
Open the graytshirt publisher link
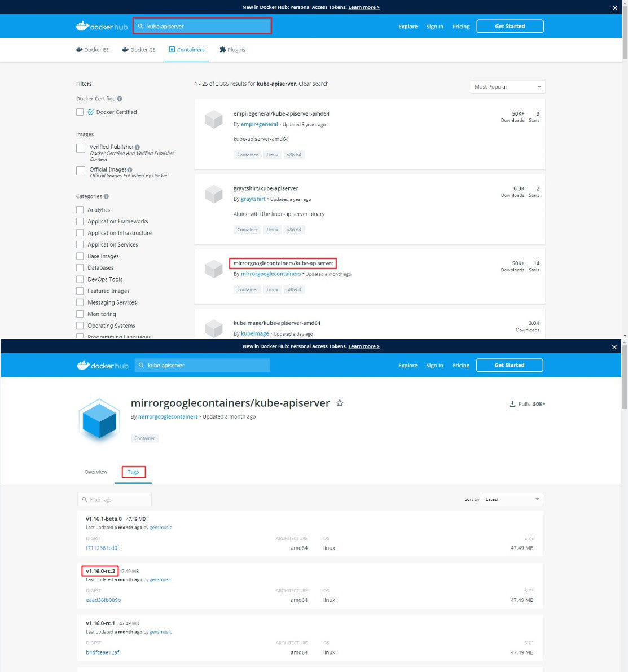pos(253,199)
